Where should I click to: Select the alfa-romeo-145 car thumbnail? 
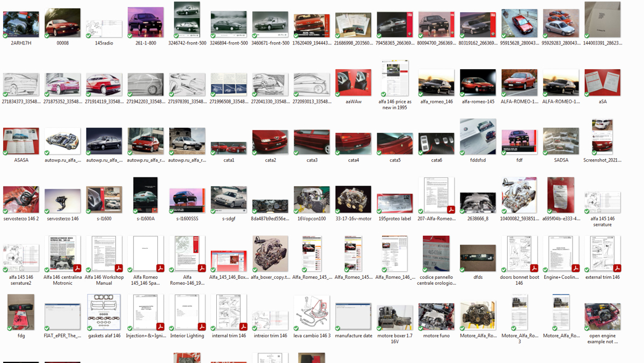[478, 83]
